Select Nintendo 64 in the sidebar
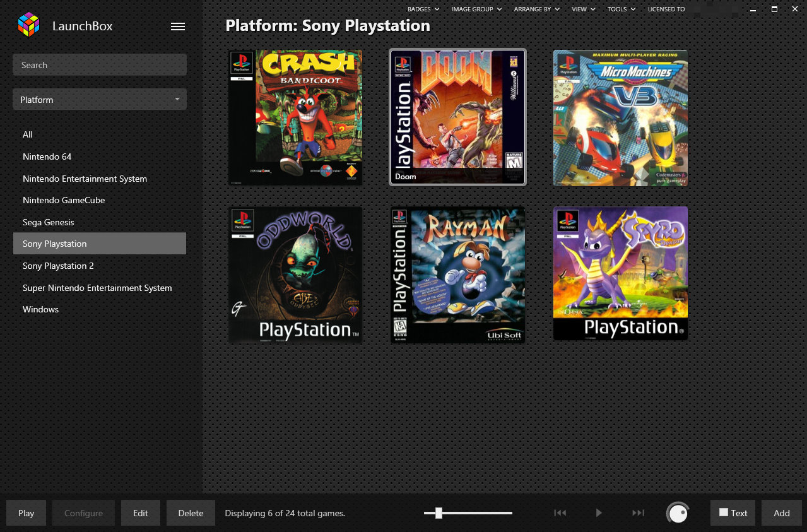This screenshot has width=807, height=532. click(100, 157)
